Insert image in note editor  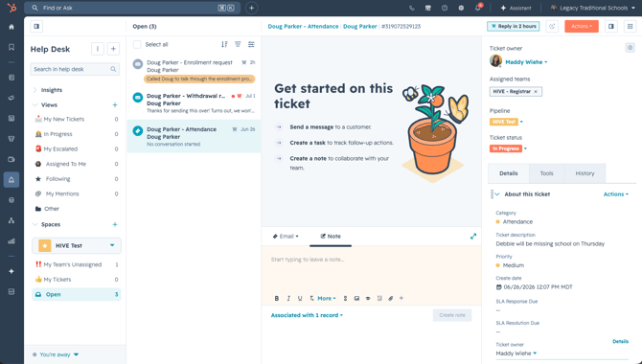356,299
